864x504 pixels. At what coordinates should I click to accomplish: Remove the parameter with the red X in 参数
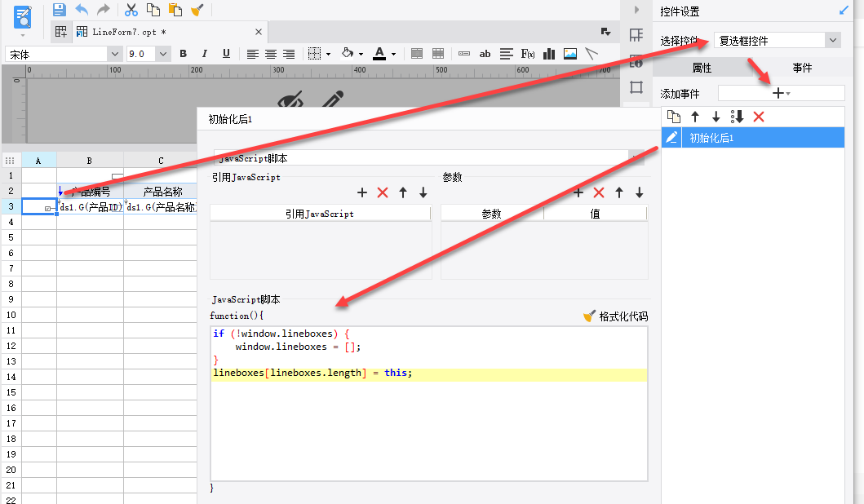coord(599,192)
